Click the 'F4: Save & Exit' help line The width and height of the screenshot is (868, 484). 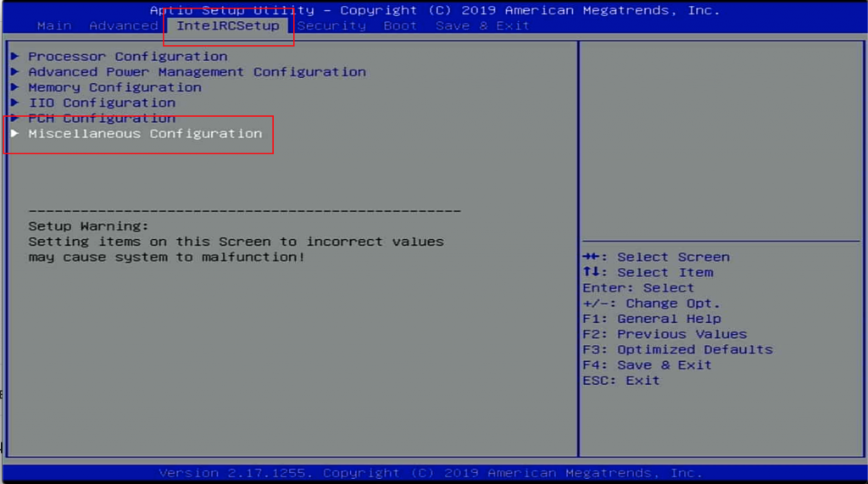tap(647, 365)
